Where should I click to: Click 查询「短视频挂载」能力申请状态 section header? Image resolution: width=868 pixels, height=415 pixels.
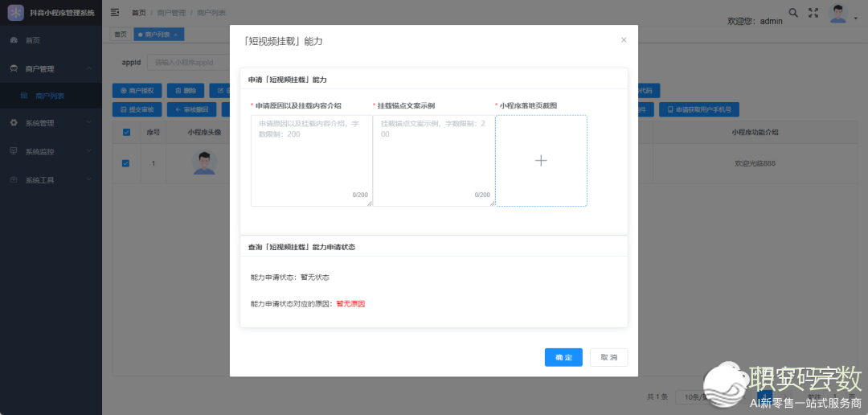point(301,247)
